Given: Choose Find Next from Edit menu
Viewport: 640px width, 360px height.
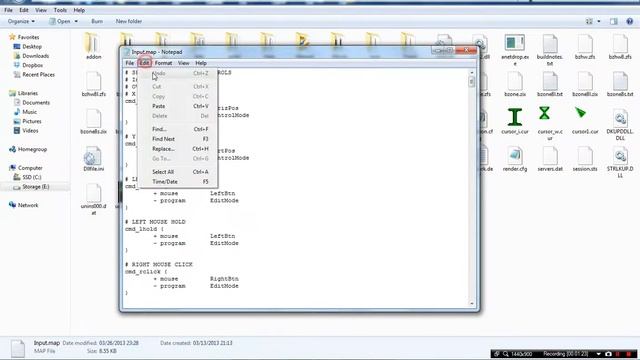Looking at the screenshot, I should (x=178, y=139).
